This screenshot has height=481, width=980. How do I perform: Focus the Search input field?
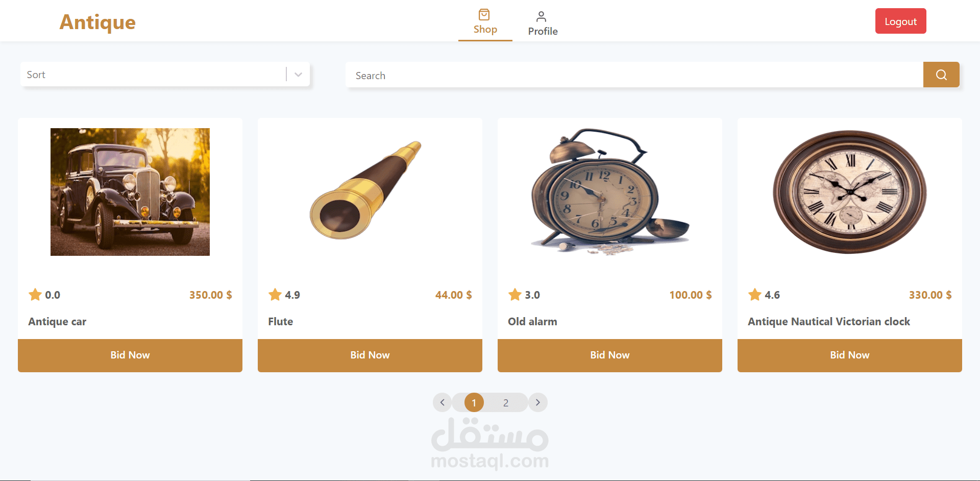coord(634,75)
